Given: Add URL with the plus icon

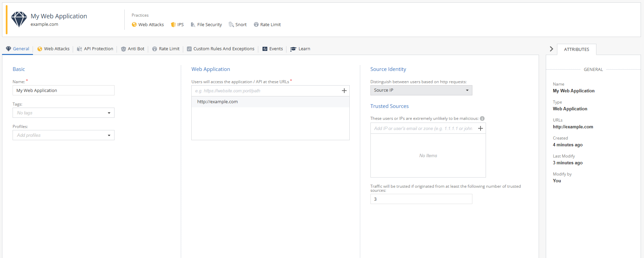Looking at the screenshot, I should pyautogui.click(x=344, y=91).
